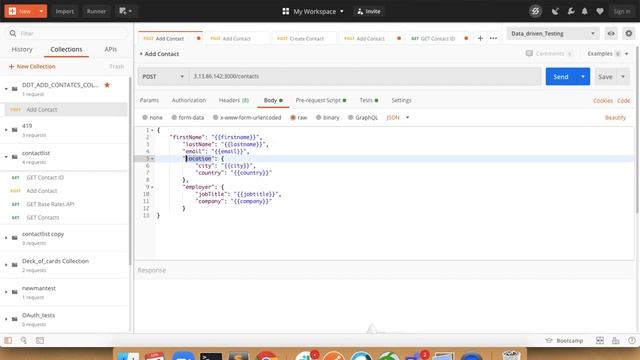Open the Authorization tab
This screenshot has height=360, width=640.
pyautogui.click(x=189, y=100)
